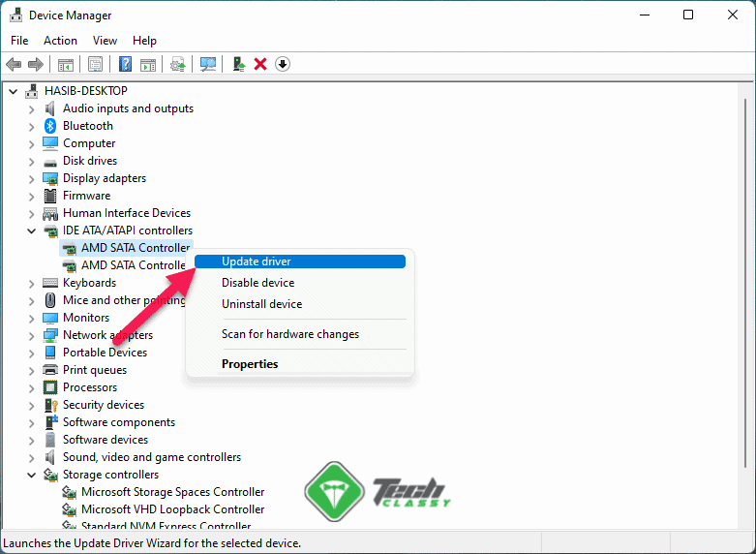Collapse the HASIB-DESKTOP root node

point(13,91)
